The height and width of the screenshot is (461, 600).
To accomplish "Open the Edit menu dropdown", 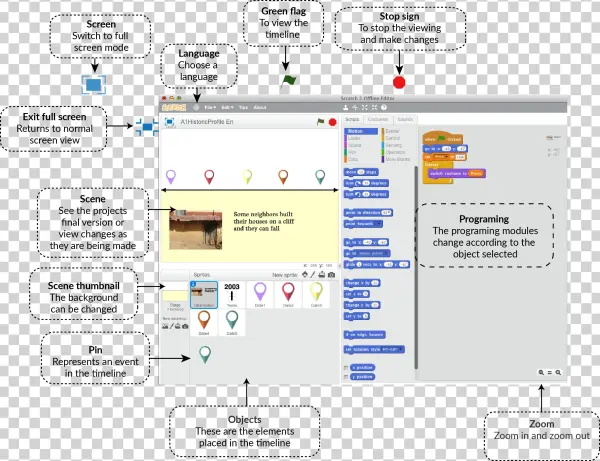I will click(227, 107).
